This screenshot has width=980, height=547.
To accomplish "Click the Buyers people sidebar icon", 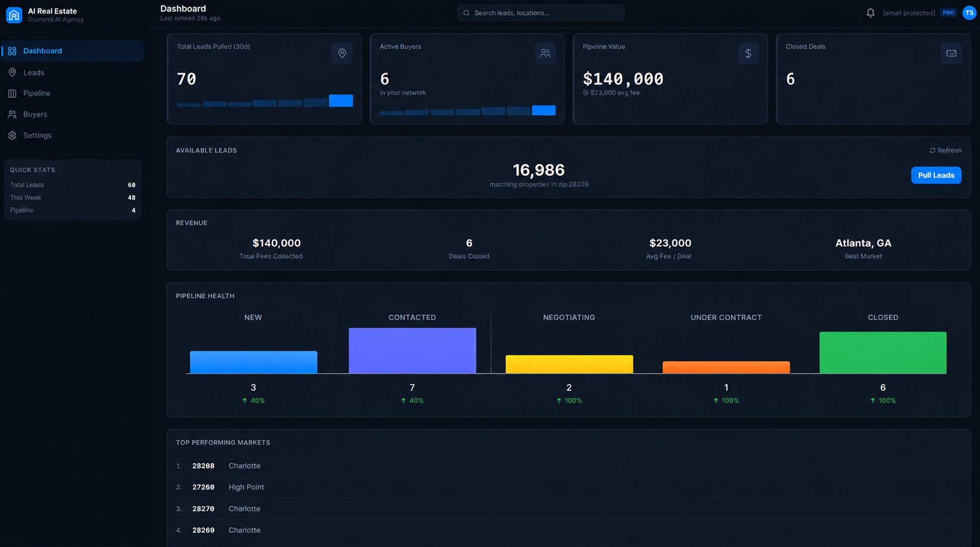I will click(12, 114).
